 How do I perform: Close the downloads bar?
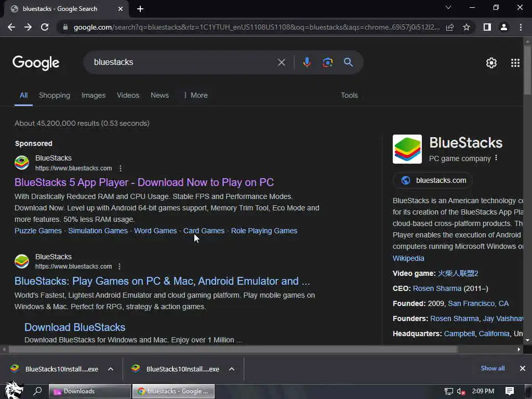tap(523, 368)
